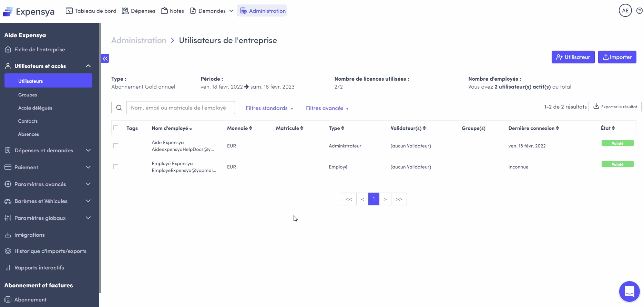
Task: Open Intégrations in the sidebar
Action: click(30, 235)
